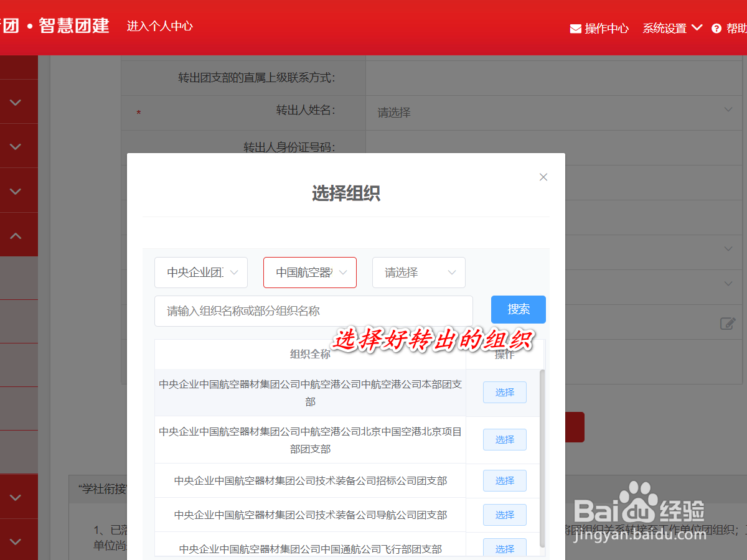Close the 选择组织 dialog with the X
The width and height of the screenshot is (747, 560).
543,177
